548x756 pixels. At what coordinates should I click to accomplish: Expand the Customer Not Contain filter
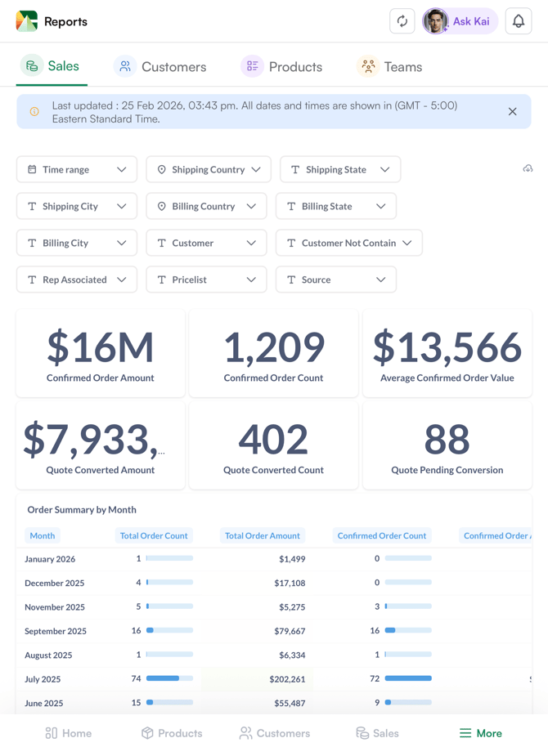348,243
